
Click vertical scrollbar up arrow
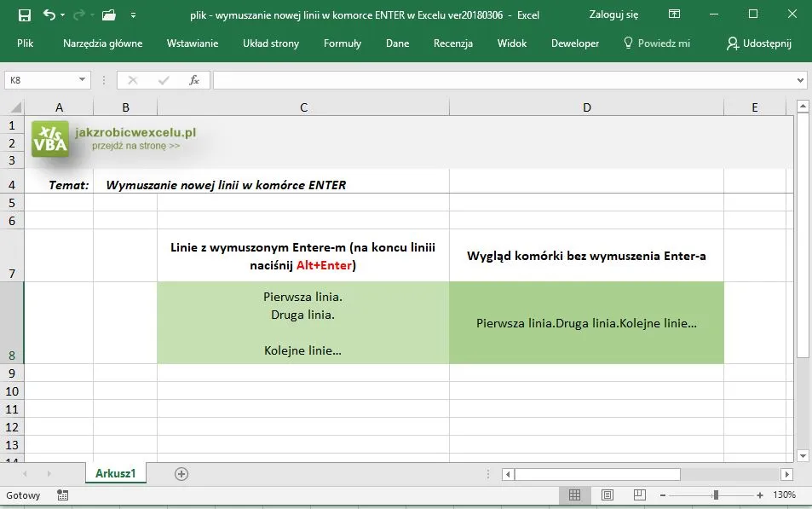[x=803, y=107]
